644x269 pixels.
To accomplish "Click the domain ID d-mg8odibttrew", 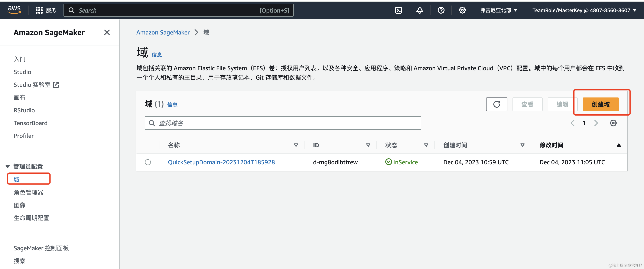I will [335, 162].
